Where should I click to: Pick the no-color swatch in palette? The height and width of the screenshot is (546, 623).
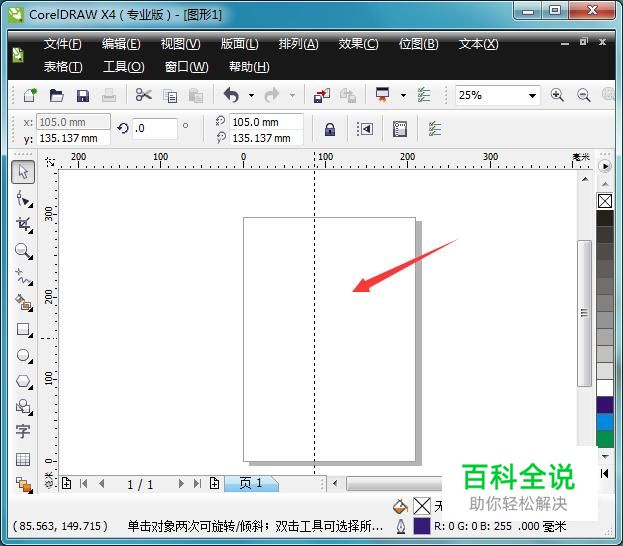(x=605, y=201)
